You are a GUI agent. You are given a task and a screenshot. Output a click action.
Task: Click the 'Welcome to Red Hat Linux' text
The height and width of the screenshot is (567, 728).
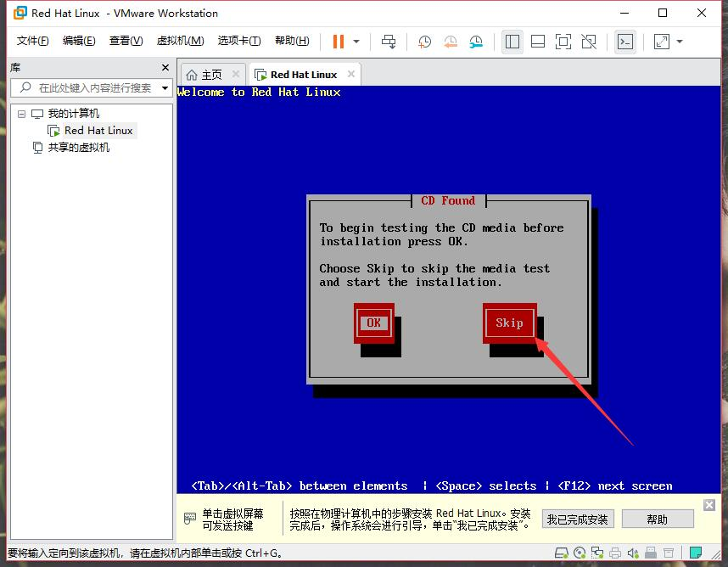[x=259, y=92]
